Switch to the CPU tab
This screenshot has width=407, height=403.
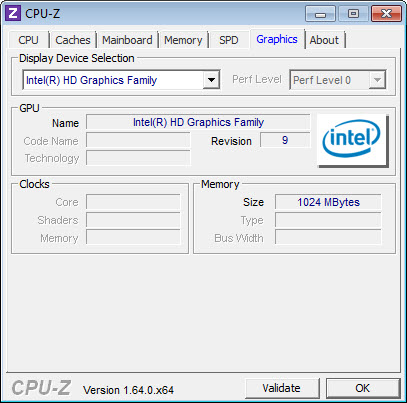pyautogui.click(x=28, y=40)
